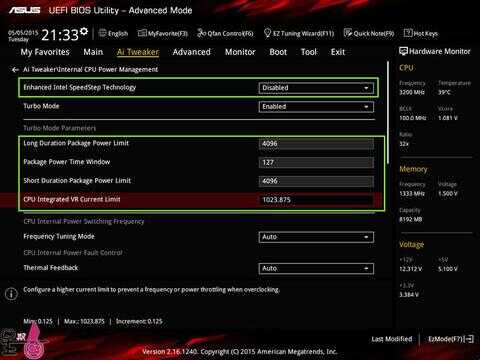Open Quick Note(F9) icon
480x360 pixels.
[348, 33]
